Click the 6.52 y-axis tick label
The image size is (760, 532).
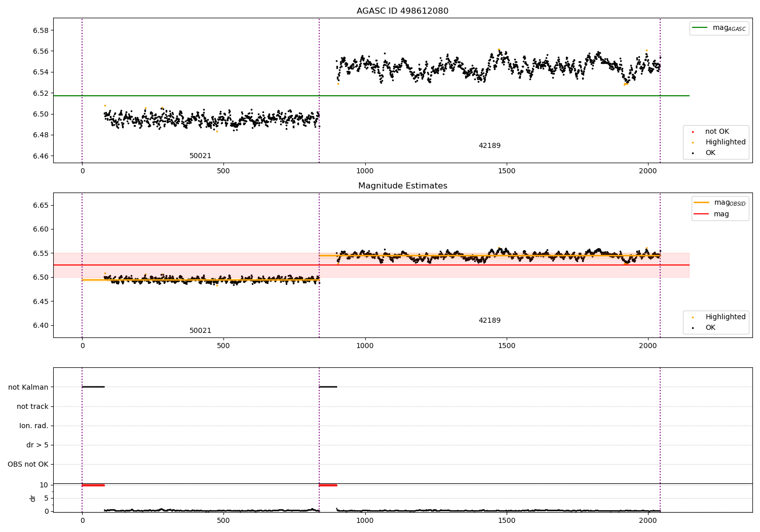coord(41,93)
